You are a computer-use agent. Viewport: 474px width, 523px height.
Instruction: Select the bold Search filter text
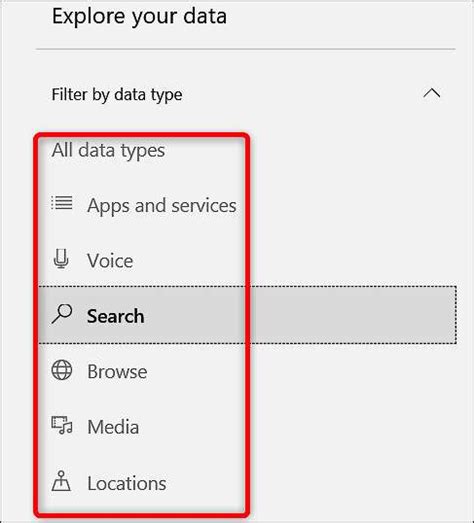pos(115,316)
